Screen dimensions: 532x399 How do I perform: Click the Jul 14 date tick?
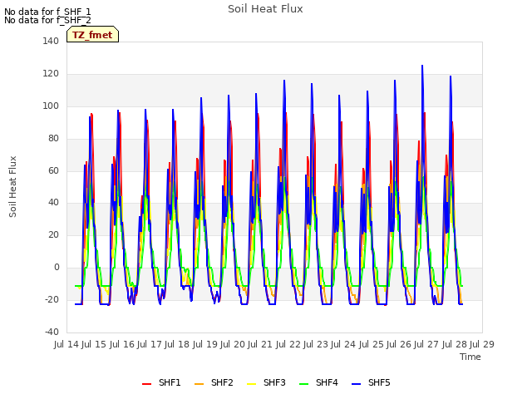point(66,344)
